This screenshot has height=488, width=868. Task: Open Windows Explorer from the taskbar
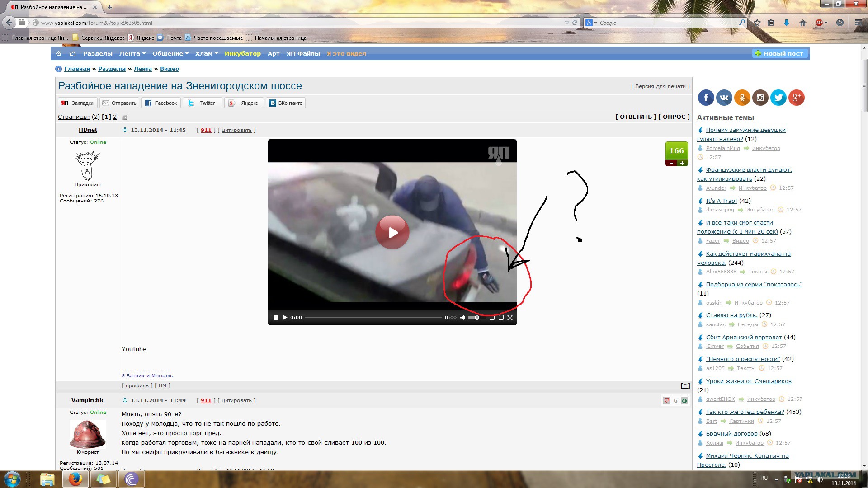[x=47, y=479]
